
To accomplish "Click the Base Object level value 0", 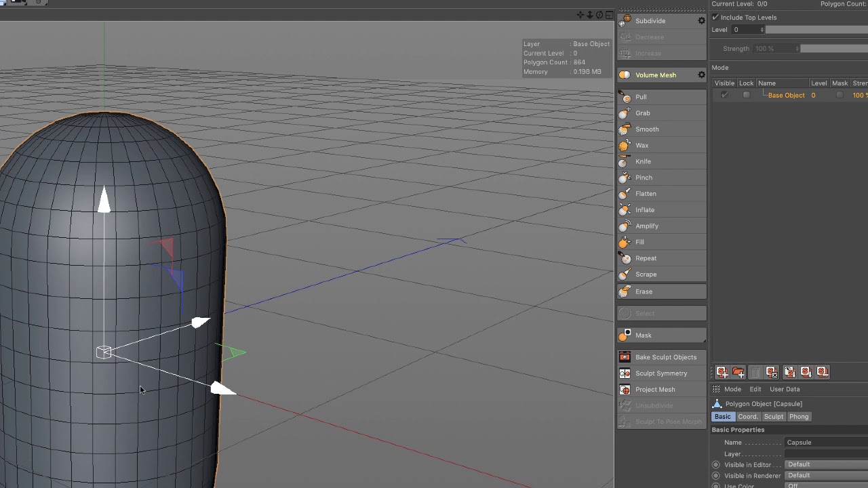I will click(813, 96).
